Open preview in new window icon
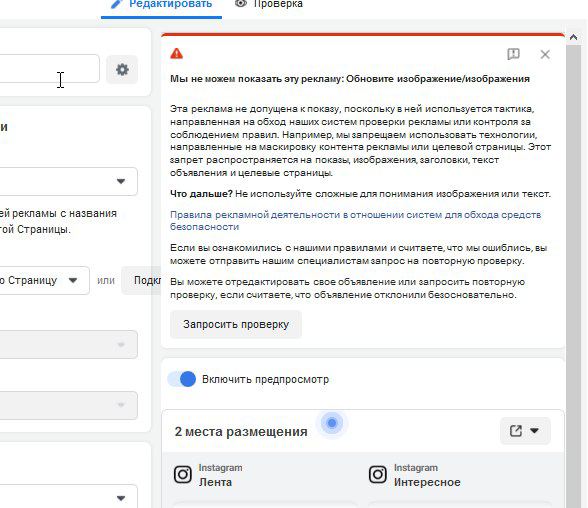The image size is (588, 508). (516, 431)
